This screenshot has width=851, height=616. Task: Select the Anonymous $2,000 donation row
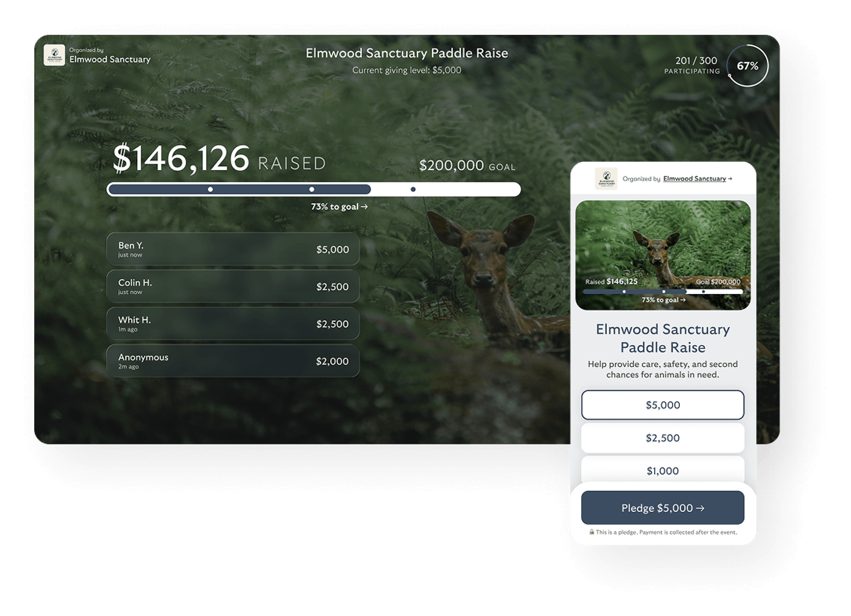coord(232,361)
